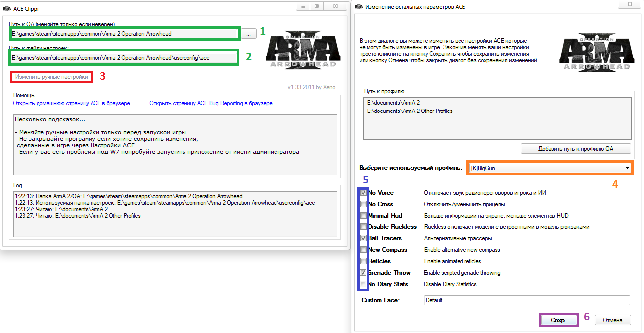The image size is (644, 333).
Task: Click log line 'Используемая папка настроек'
Action: coord(165,203)
